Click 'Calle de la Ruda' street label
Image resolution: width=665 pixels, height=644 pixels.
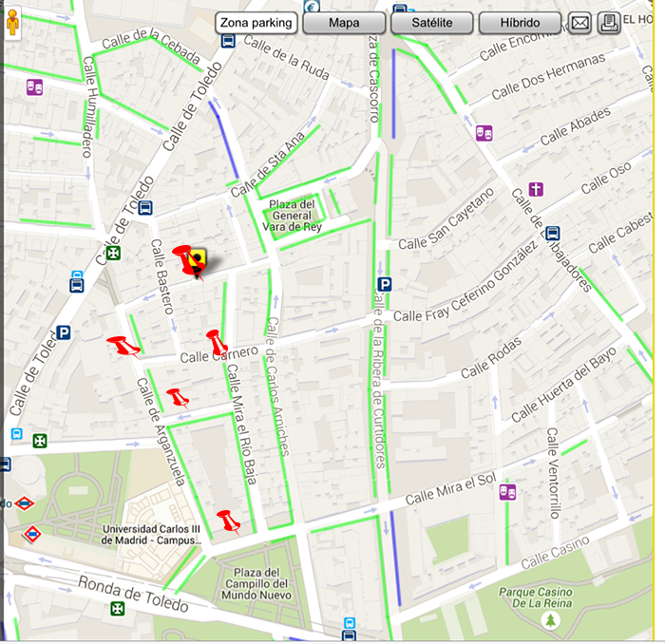287,58
